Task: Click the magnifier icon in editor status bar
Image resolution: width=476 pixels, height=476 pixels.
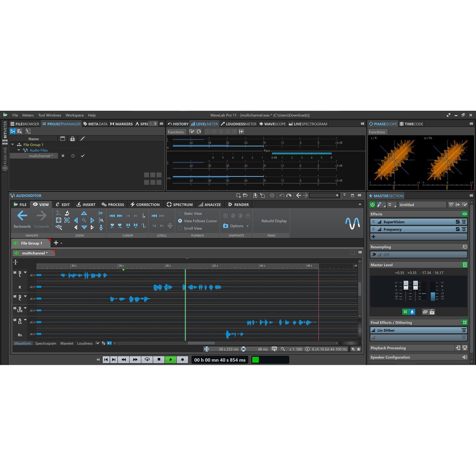Action: tap(283, 349)
